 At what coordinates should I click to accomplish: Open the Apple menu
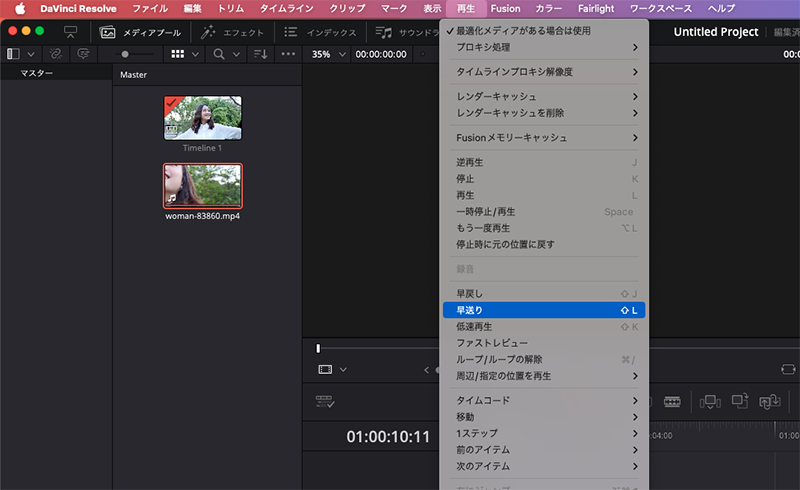pos(20,9)
